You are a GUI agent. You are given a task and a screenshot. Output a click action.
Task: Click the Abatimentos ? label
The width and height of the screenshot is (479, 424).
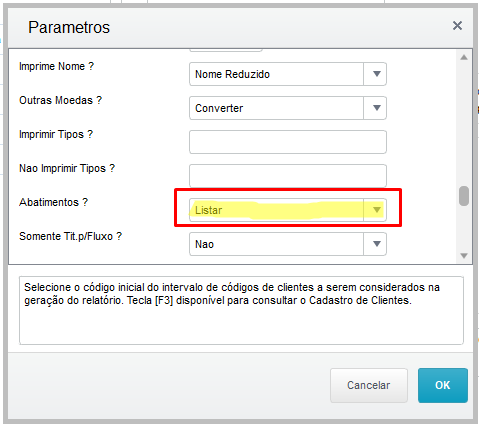coord(53,202)
